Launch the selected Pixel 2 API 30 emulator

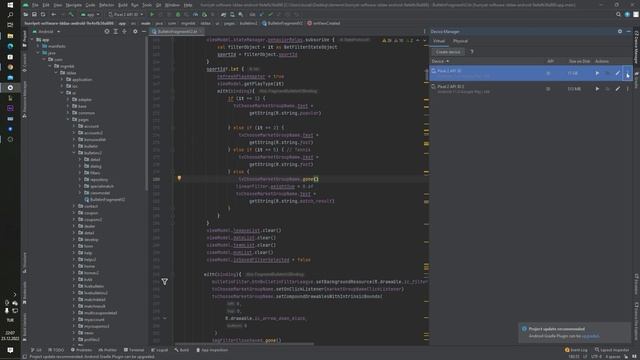(597, 73)
